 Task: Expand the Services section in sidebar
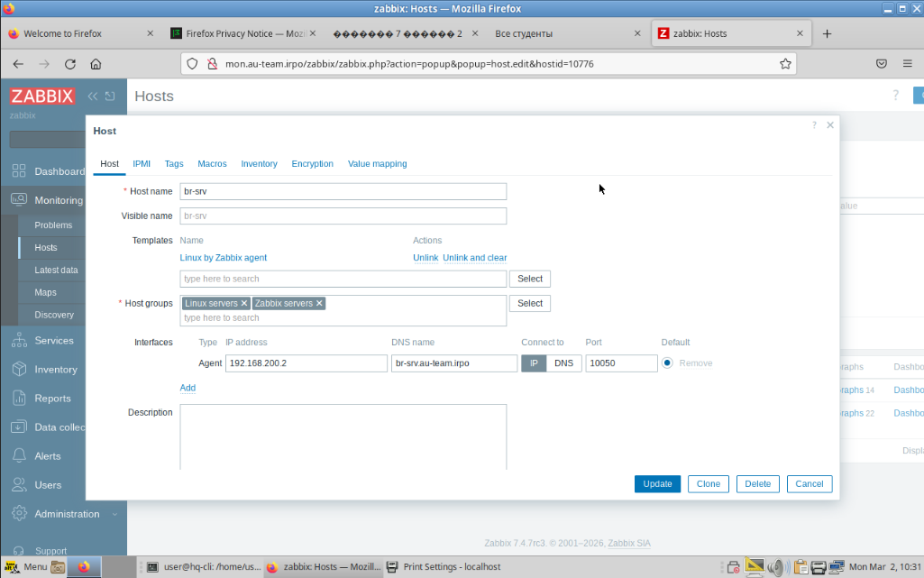(54, 341)
